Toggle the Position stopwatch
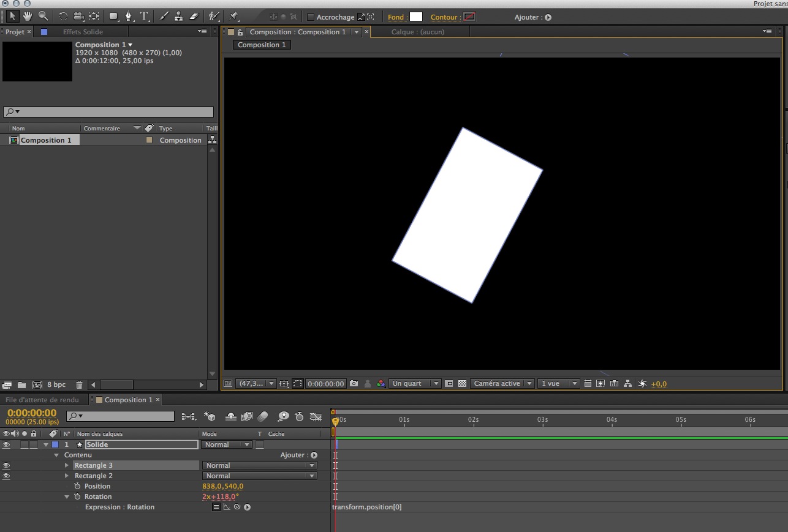The image size is (788, 532). (x=77, y=486)
